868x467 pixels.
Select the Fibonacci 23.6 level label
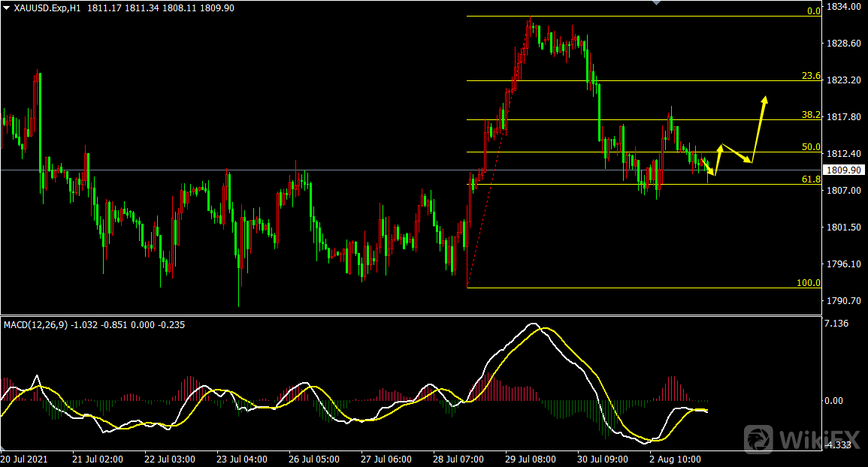pos(810,76)
